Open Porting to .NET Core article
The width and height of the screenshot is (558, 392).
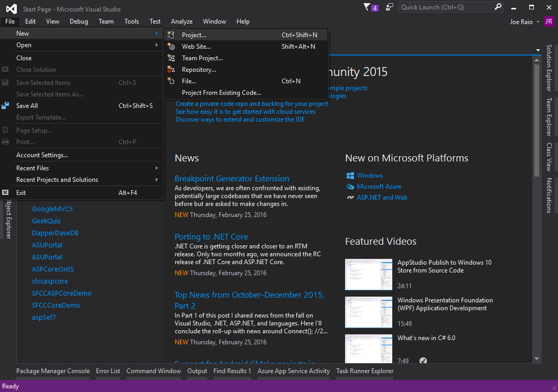coord(211,236)
